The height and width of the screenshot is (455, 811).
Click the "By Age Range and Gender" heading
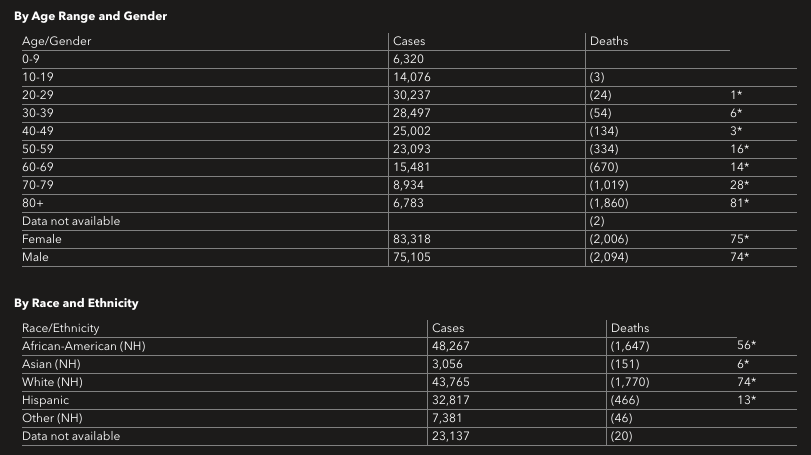pyautogui.click(x=90, y=17)
